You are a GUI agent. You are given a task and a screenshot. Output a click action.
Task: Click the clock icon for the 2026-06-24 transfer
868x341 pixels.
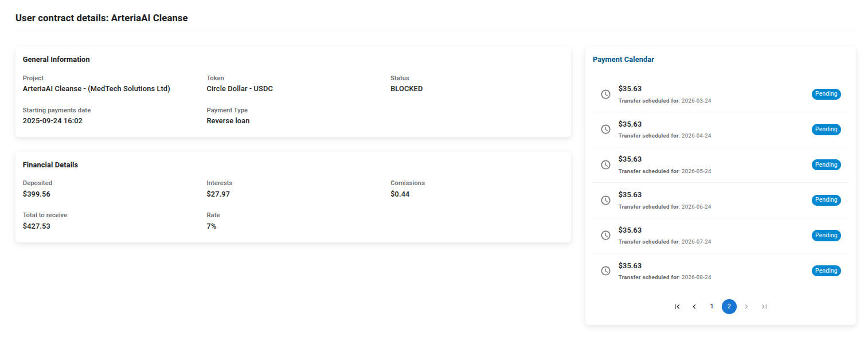click(605, 200)
